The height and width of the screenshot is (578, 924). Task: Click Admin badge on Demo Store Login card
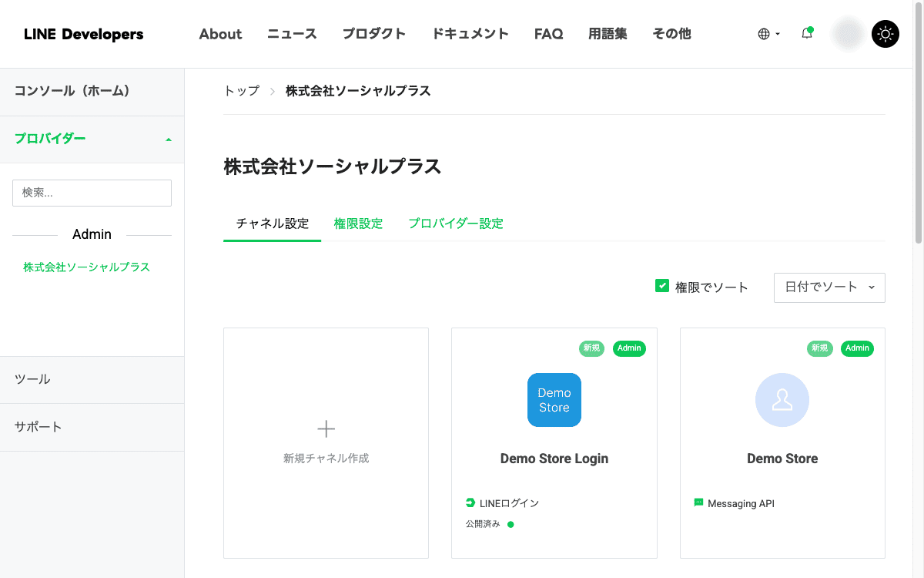[x=629, y=348]
